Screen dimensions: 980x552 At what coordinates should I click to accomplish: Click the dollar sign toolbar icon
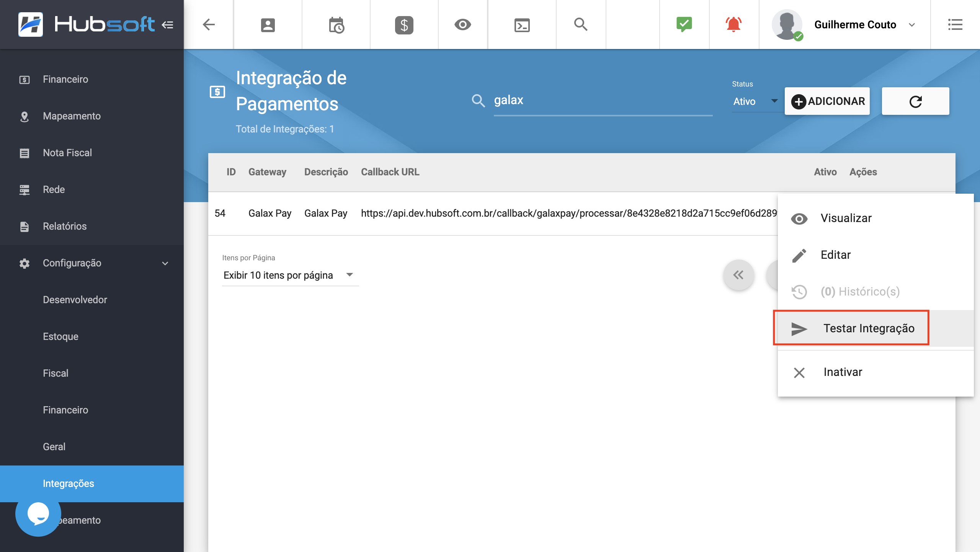point(403,24)
